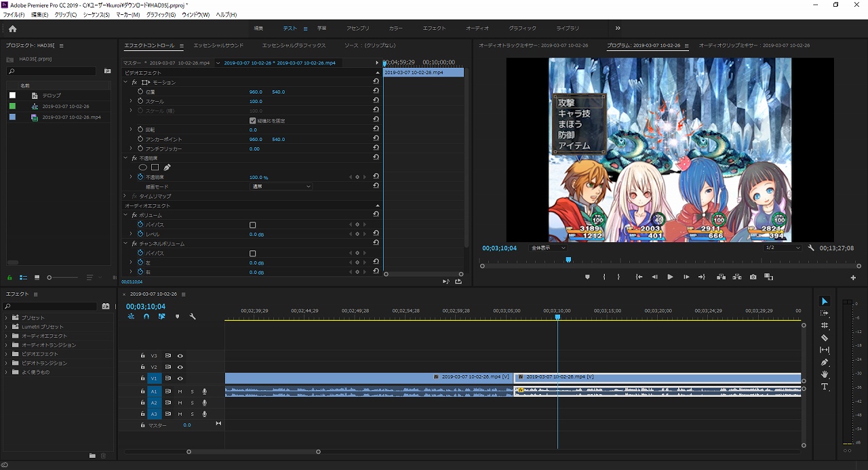Click the Lift button
The height and width of the screenshot is (470, 868).
(721, 277)
